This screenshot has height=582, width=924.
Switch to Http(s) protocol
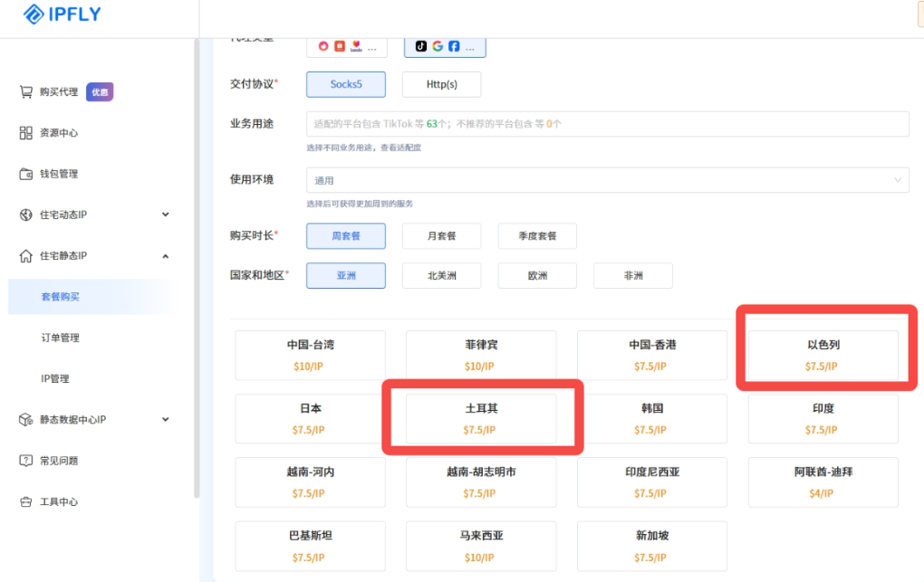441,83
